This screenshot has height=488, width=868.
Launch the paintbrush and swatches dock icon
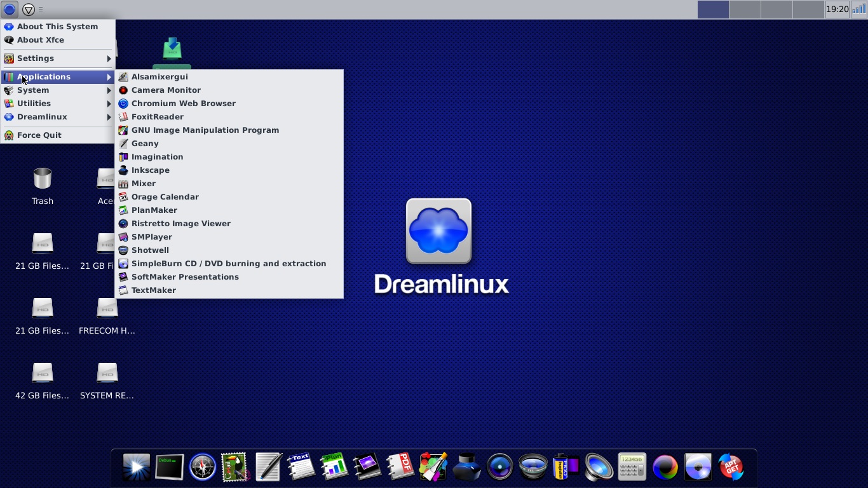pyautogui.click(x=433, y=466)
